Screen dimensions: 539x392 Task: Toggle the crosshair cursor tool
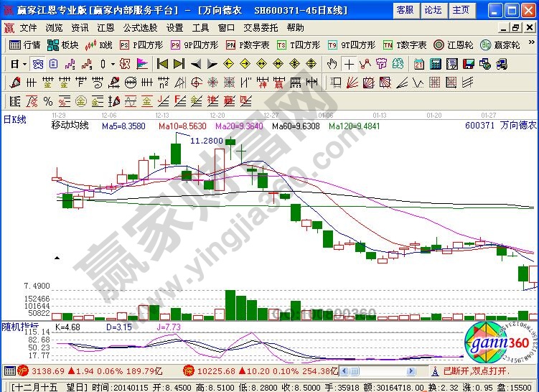coord(349,63)
